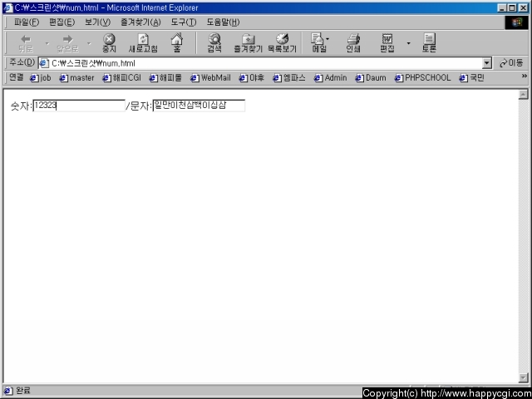Expand the address bar dropdown

click(487, 63)
